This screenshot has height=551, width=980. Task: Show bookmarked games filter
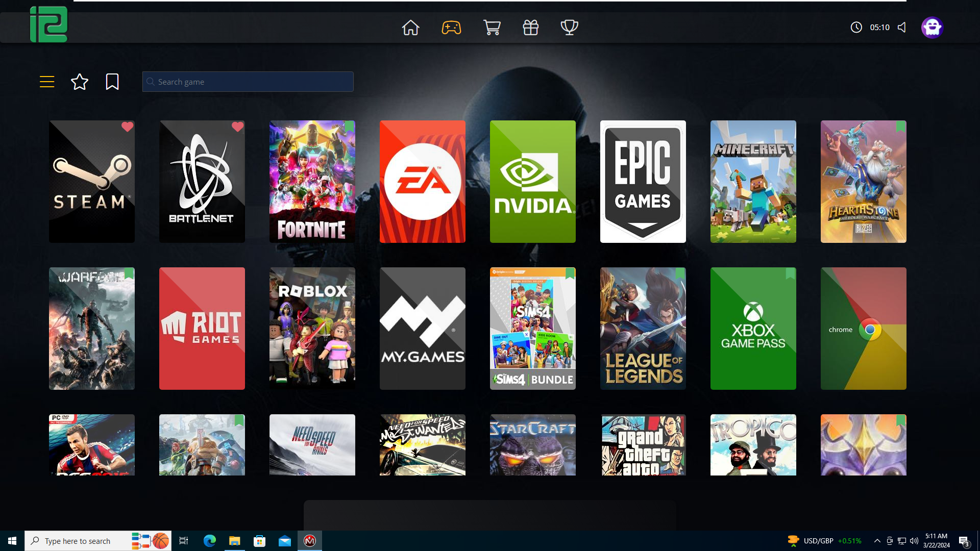coord(112,82)
